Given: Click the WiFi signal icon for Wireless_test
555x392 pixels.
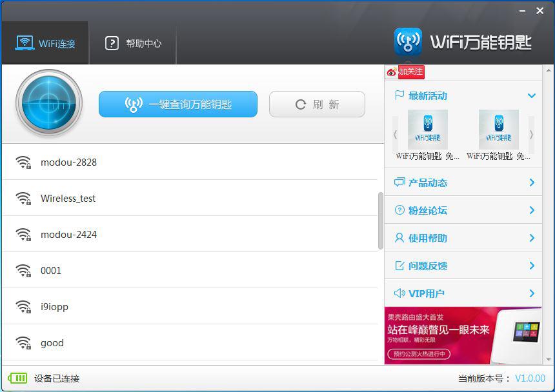Looking at the screenshot, I should pos(23,199).
